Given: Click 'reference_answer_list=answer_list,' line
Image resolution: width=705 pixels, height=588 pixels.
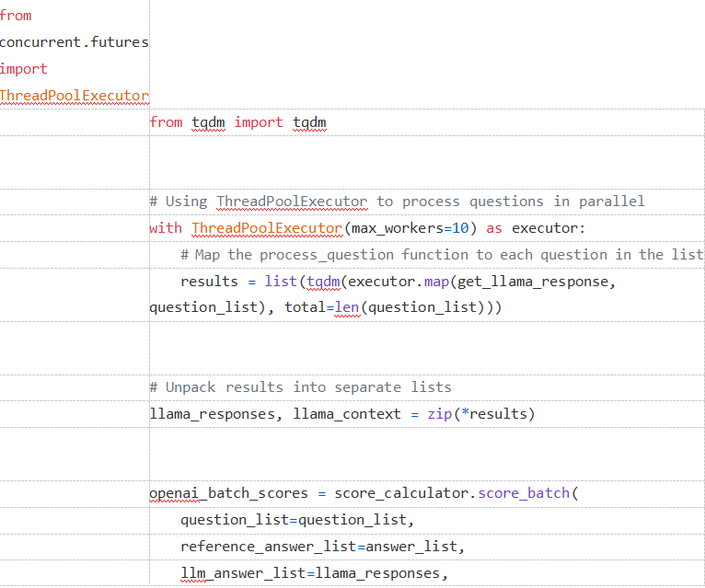Looking at the screenshot, I should coord(322,547).
